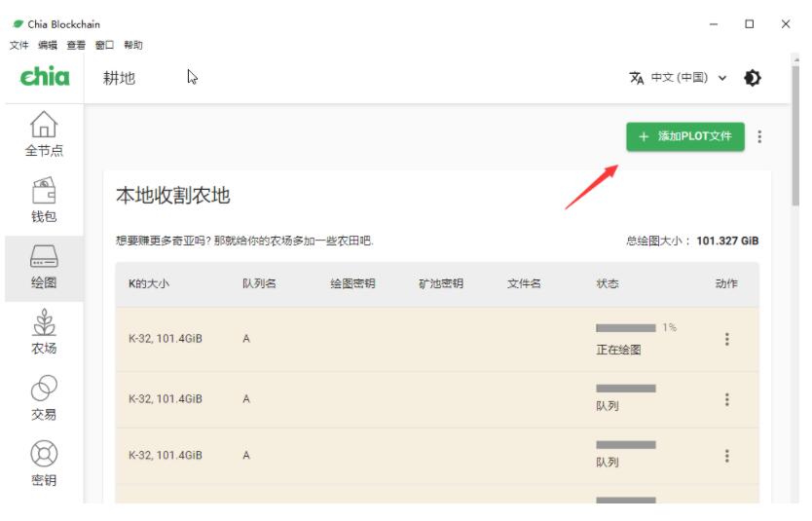
Task: Open actions menu for the plotting row at 1%
Action: (726, 339)
